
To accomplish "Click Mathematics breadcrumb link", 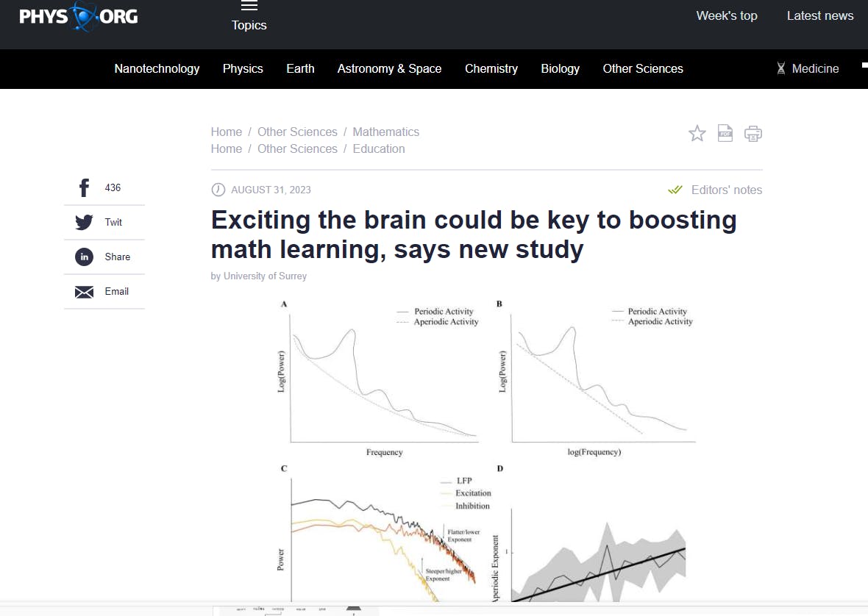I will coord(386,132).
